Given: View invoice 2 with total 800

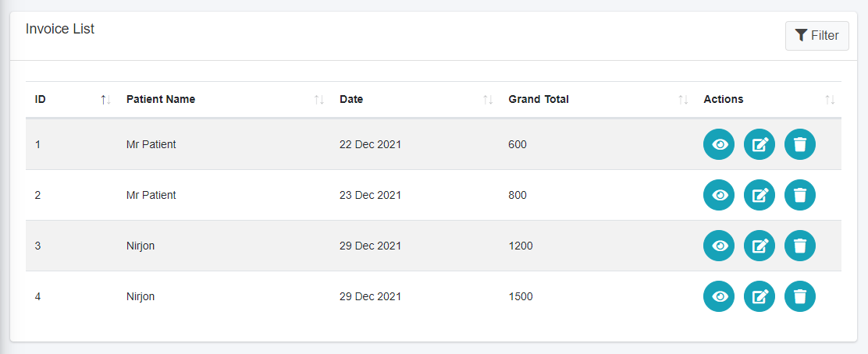Looking at the screenshot, I should [719, 195].
